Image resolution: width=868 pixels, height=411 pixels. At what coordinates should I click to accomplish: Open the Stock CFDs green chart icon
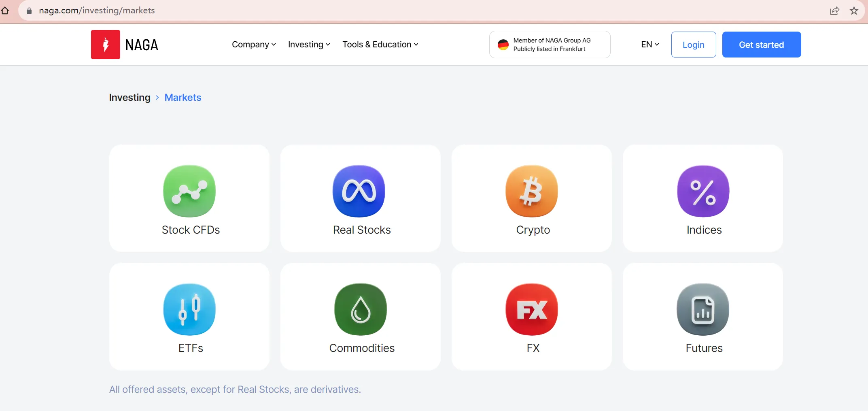coord(189,191)
